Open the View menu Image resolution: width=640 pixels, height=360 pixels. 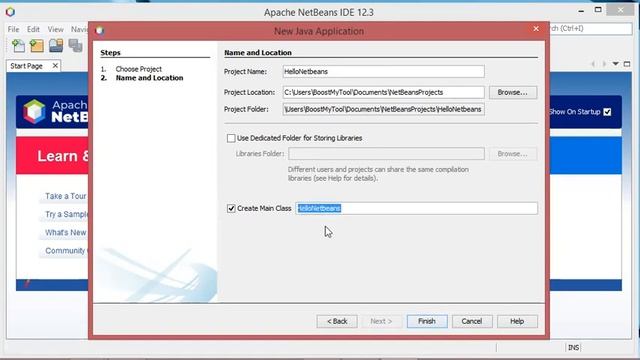tap(56, 29)
